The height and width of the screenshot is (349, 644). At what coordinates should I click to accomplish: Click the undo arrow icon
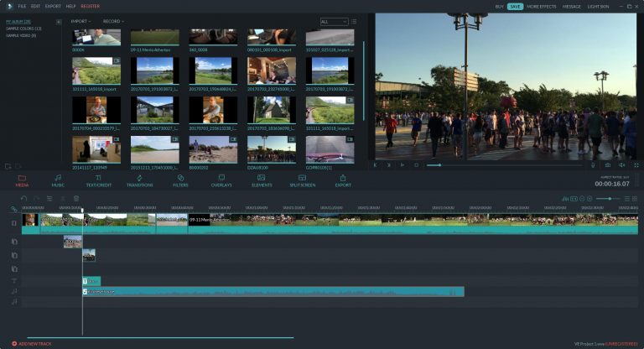click(23, 199)
